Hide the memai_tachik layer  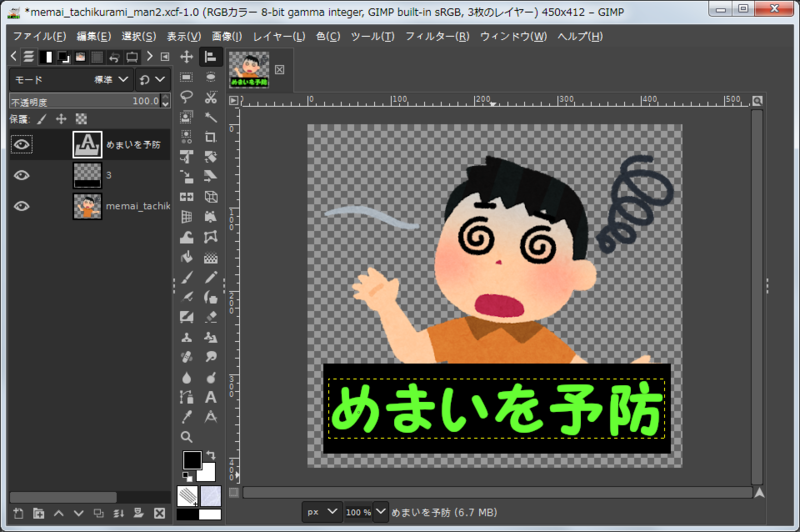click(x=21, y=206)
